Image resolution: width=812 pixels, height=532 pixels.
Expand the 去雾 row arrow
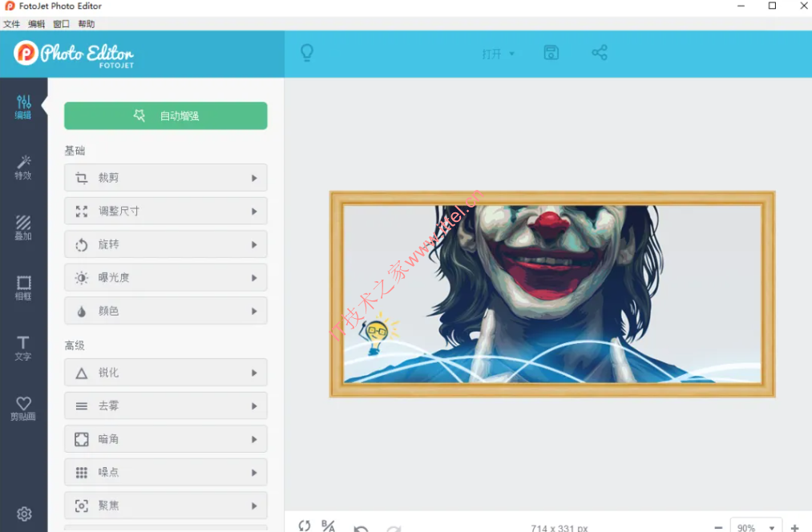coord(254,406)
